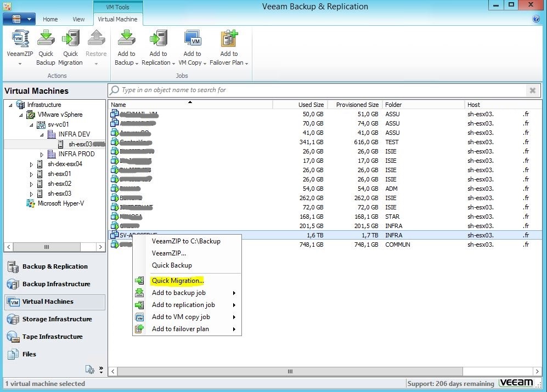The width and height of the screenshot is (547, 392).
Task: Sort list by Folder column header
Action: click(424, 105)
